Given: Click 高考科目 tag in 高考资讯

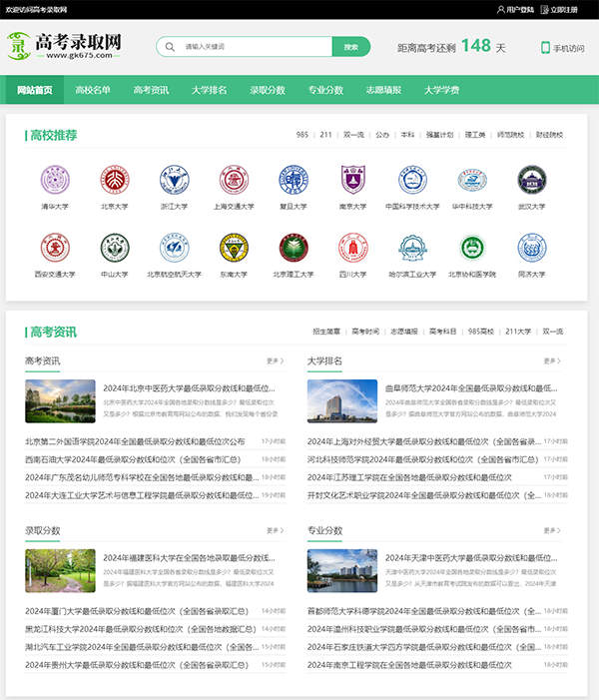Looking at the screenshot, I should 443,332.
